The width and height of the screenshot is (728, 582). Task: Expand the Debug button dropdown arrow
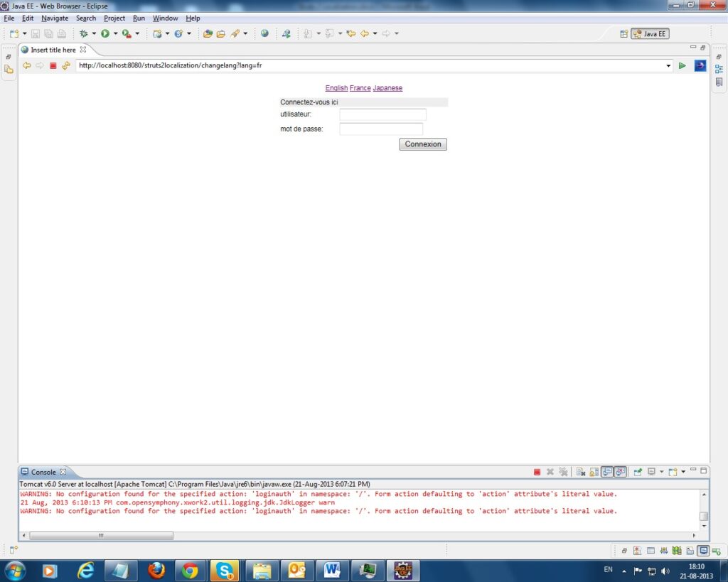[x=94, y=33]
